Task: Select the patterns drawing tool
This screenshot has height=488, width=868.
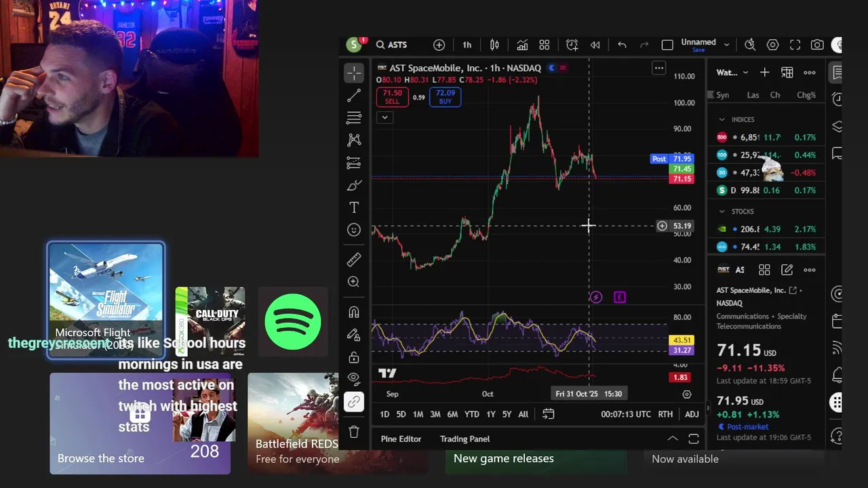Action: pyautogui.click(x=354, y=140)
